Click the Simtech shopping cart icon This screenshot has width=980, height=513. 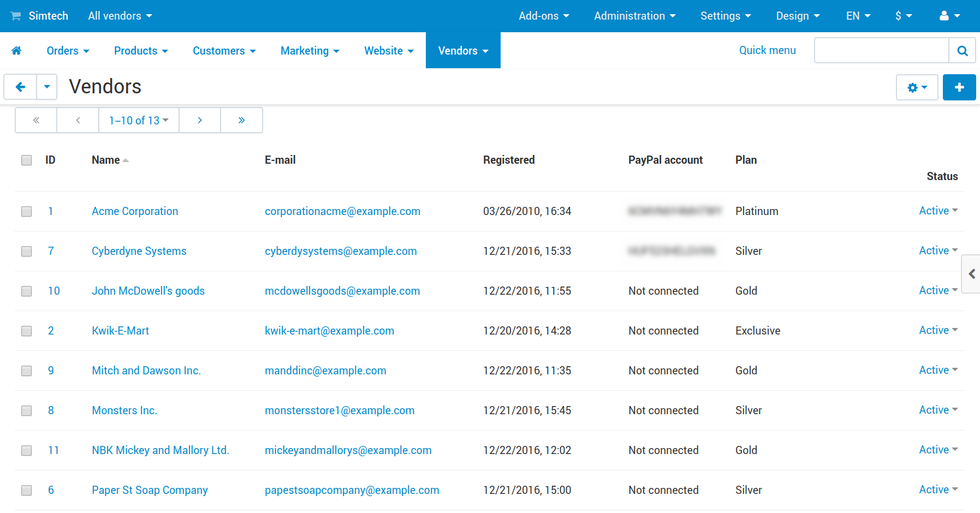tap(16, 16)
